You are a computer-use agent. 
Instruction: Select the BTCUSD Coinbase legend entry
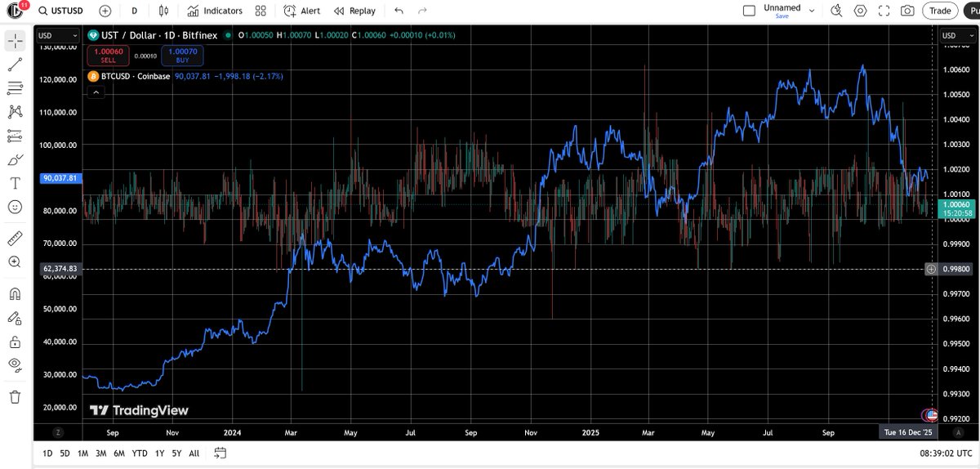tap(136, 76)
